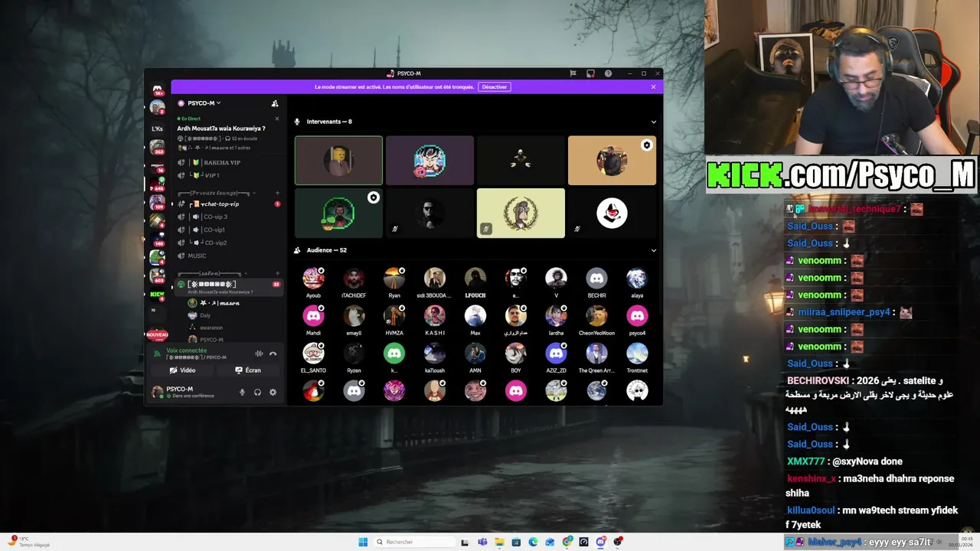
Task: Open EL_SANTO audience member avatar
Action: point(313,354)
